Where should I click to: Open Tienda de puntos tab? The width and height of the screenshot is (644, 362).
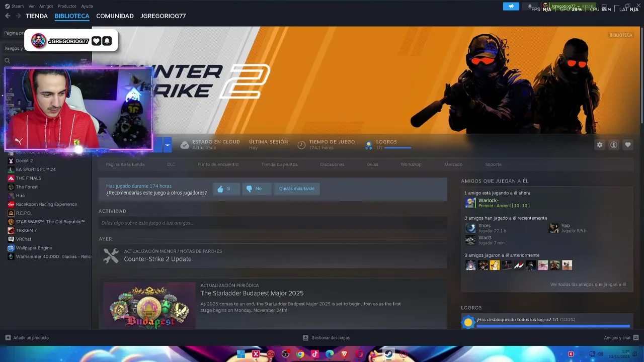coord(279,164)
